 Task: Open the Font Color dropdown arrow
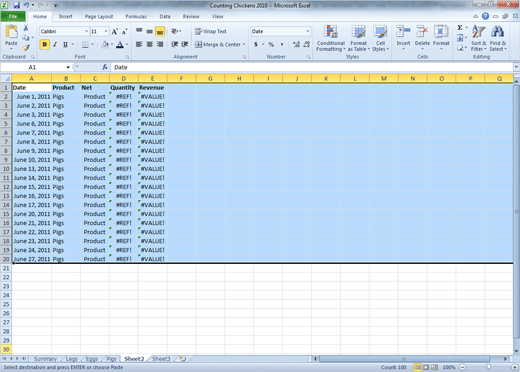coord(127,44)
